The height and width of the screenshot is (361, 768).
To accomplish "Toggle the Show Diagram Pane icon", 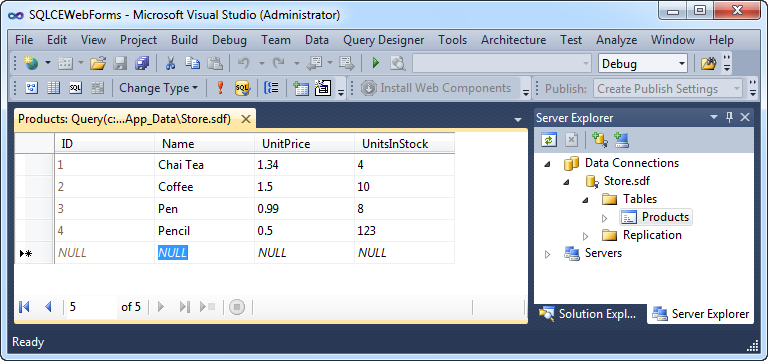I will [x=32, y=88].
